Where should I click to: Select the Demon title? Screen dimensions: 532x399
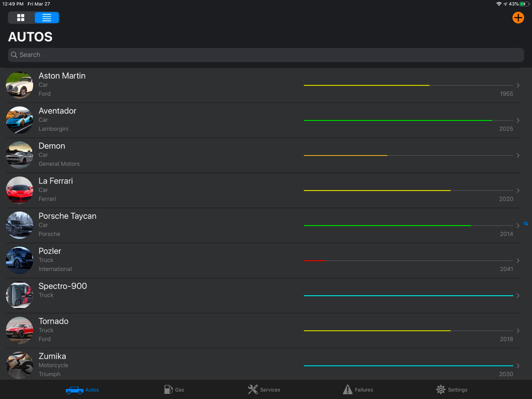point(52,146)
